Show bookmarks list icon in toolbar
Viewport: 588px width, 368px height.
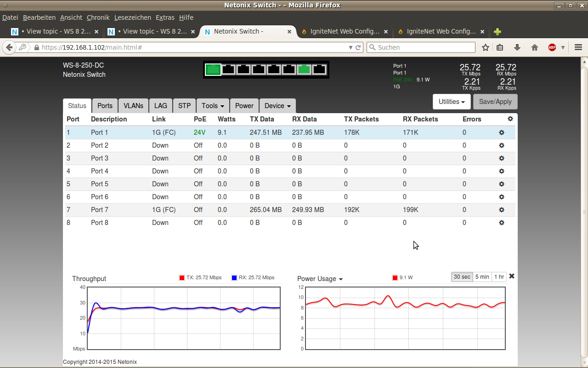(500, 47)
